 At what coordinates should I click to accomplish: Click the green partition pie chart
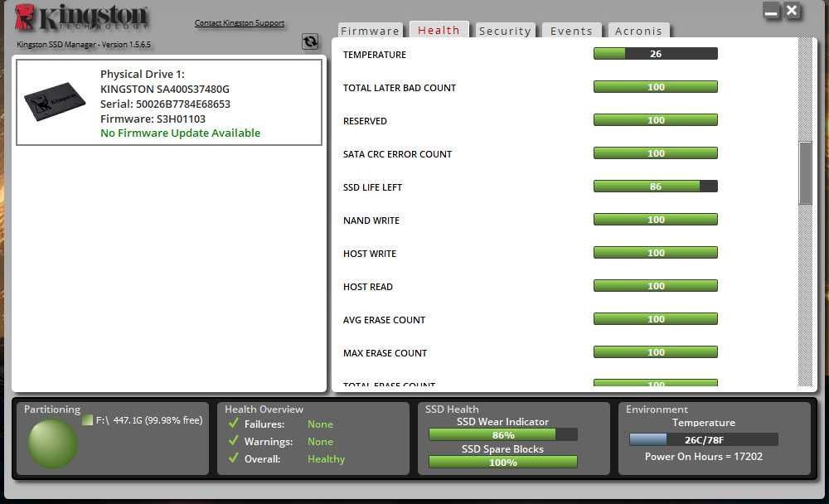click(52, 444)
